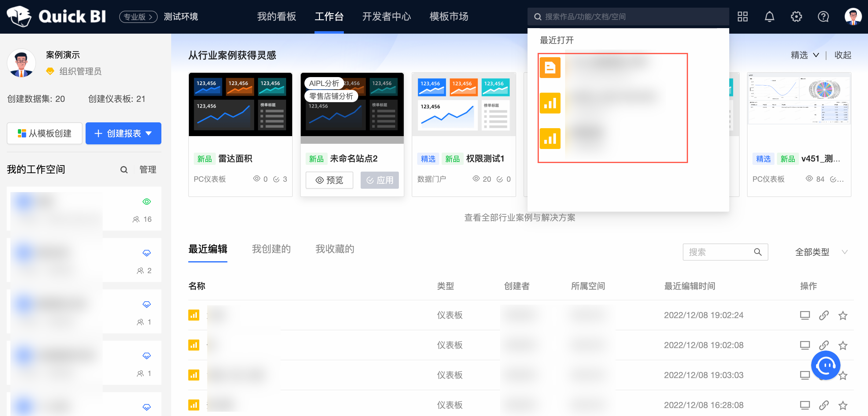Open the settings gear in the top bar
868x416 pixels.
click(796, 17)
